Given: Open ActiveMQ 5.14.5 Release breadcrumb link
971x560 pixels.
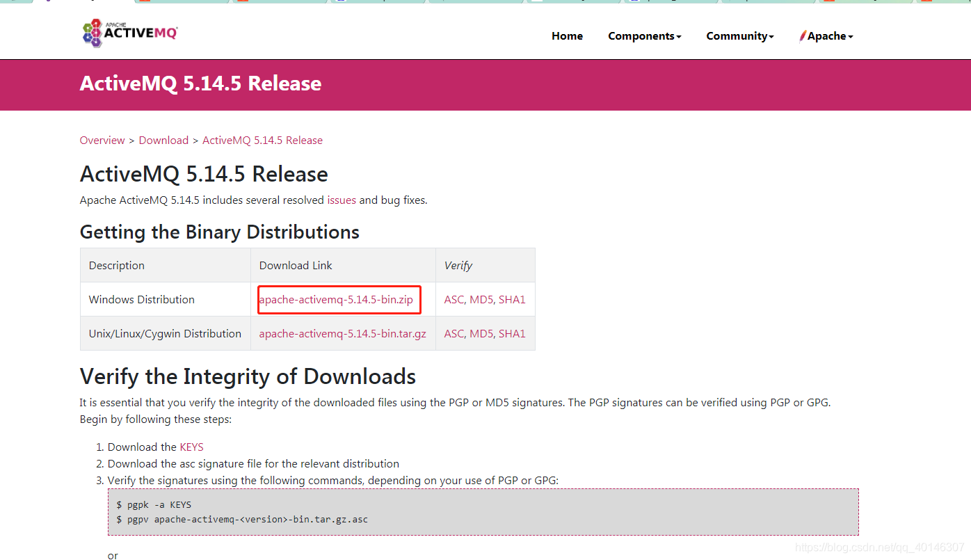Looking at the screenshot, I should 262,141.
